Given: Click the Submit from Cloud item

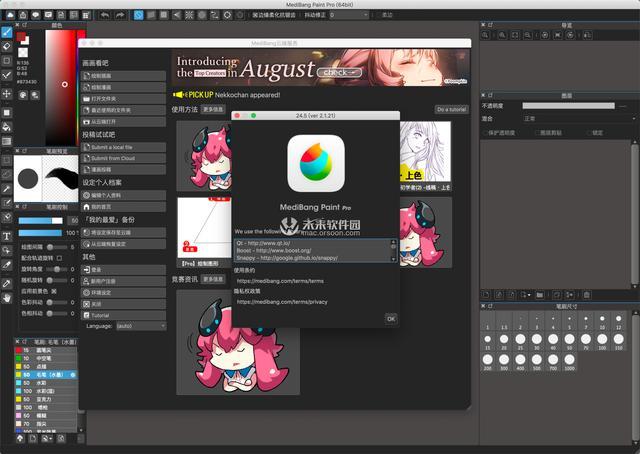Looking at the screenshot, I should pos(124,158).
